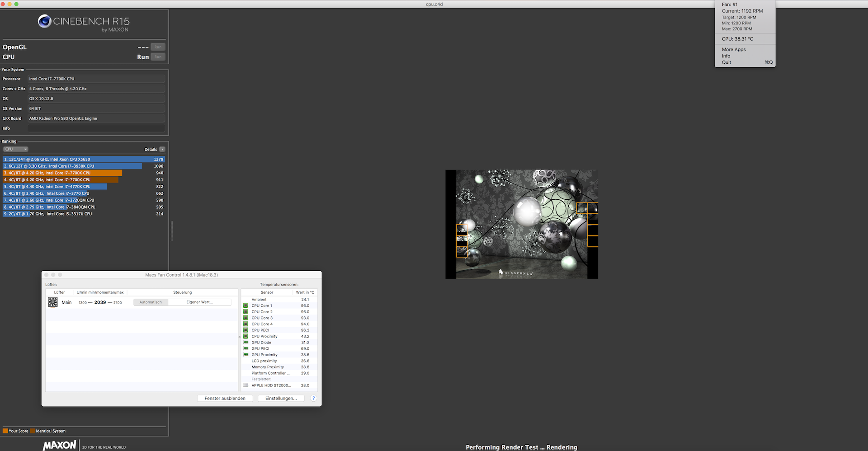Click the APPLE HDD drive icon
The height and width of the screenshot is (451, 868).
tap(245, 385)
